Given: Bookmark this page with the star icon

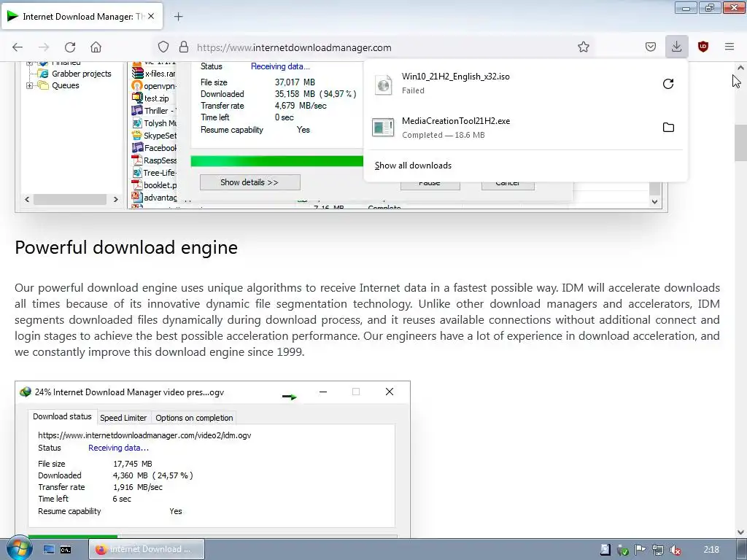Looking at the screenshot, I should [x=583, y=47].
